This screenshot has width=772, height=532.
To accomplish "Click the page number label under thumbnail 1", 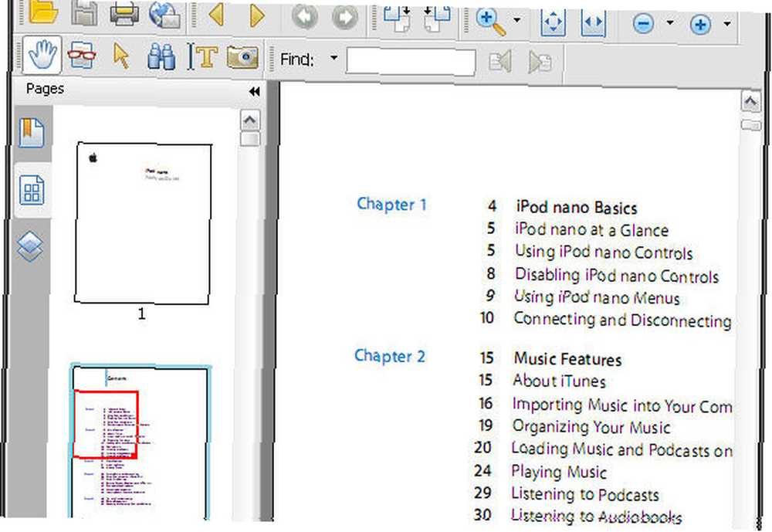I will [142, 314].
